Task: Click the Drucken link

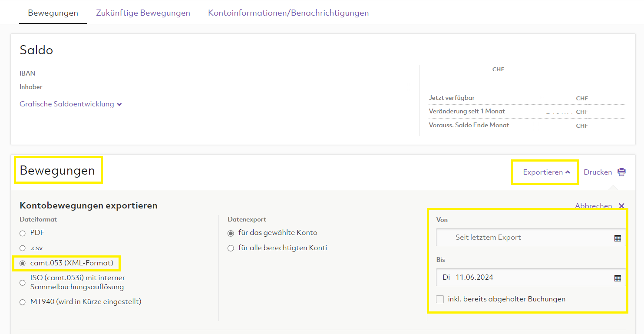Action: pyautogui.click(x=598, y=172)
